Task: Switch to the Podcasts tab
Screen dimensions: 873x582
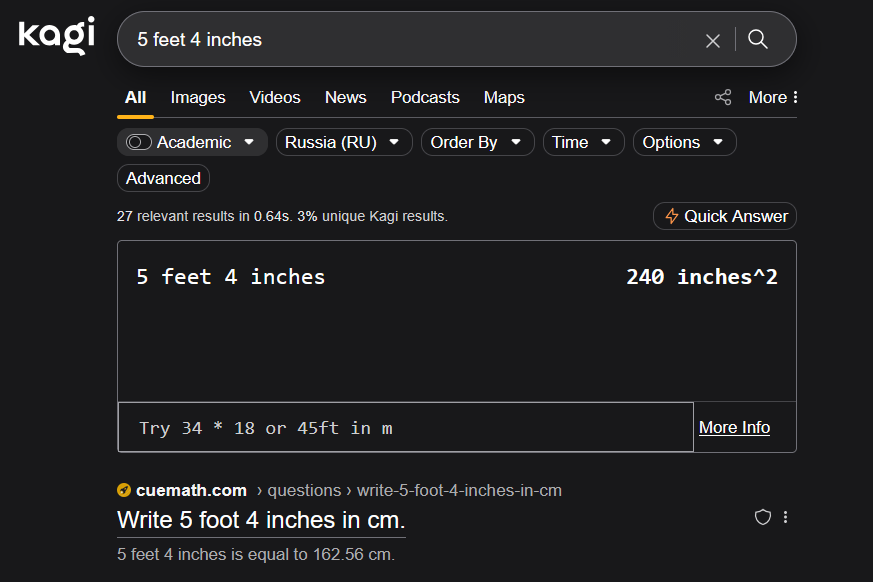Action: [425, 97]
